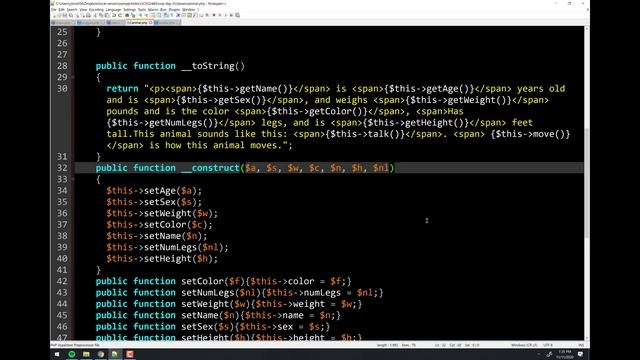The height and width of the screenshot is (360, 640).
Task: Open the Search menu
Action: 72,9
